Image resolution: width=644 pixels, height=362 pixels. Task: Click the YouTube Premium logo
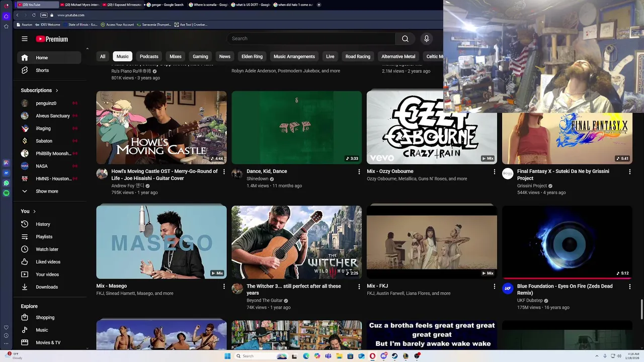pos(52,39)
